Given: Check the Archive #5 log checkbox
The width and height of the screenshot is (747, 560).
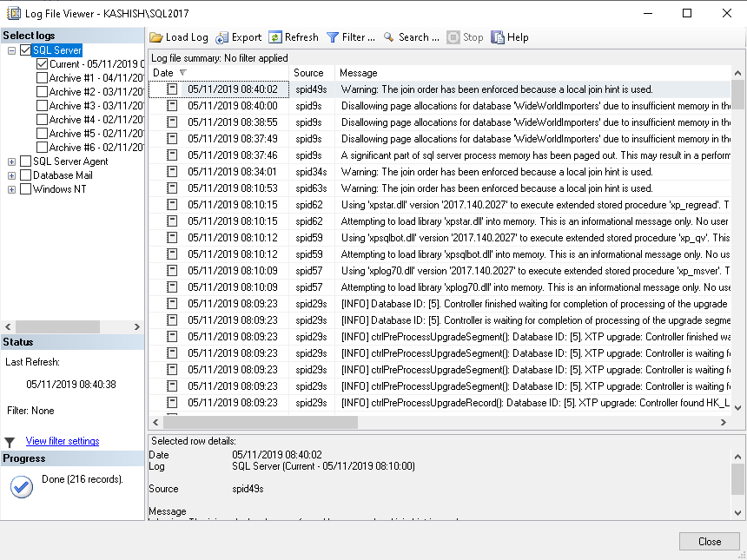Looking at the screenshot, I should tap(42, 134).
